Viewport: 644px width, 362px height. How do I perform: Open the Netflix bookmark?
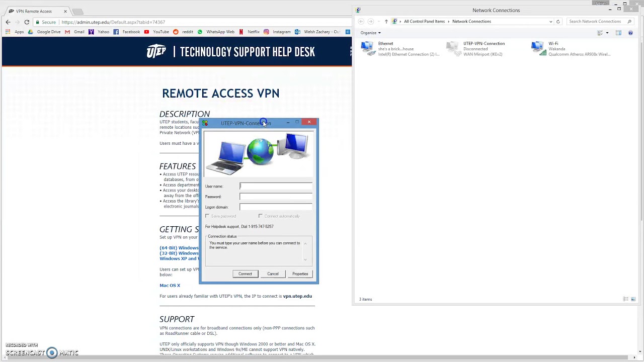pos(249,32)
